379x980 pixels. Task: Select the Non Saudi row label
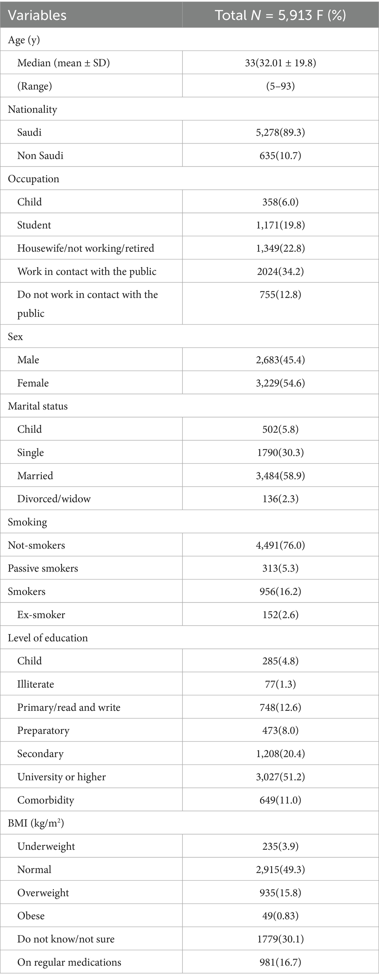(x=40, y=156)
